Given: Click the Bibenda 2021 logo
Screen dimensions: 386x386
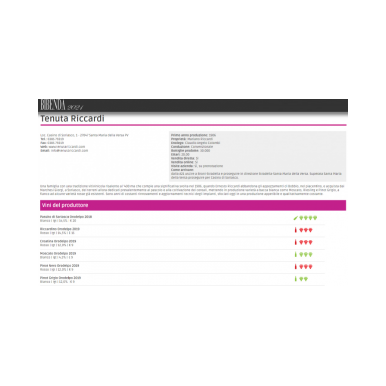Looking at the screenshot, I should pos(62,105).
